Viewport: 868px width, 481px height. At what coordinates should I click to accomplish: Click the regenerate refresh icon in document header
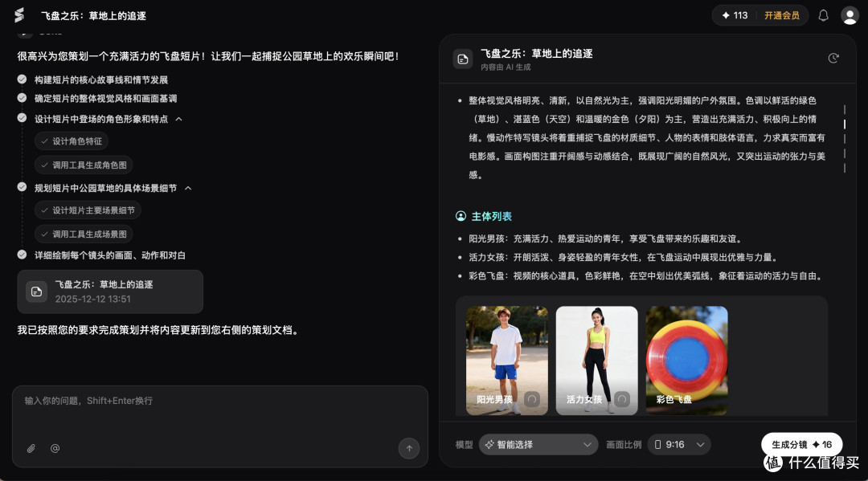(833, 58)
